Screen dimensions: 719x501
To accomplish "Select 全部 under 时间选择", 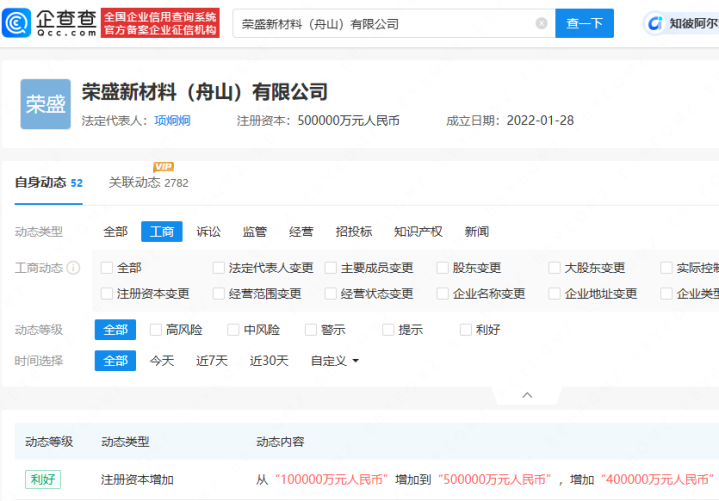I will [115, 361].
